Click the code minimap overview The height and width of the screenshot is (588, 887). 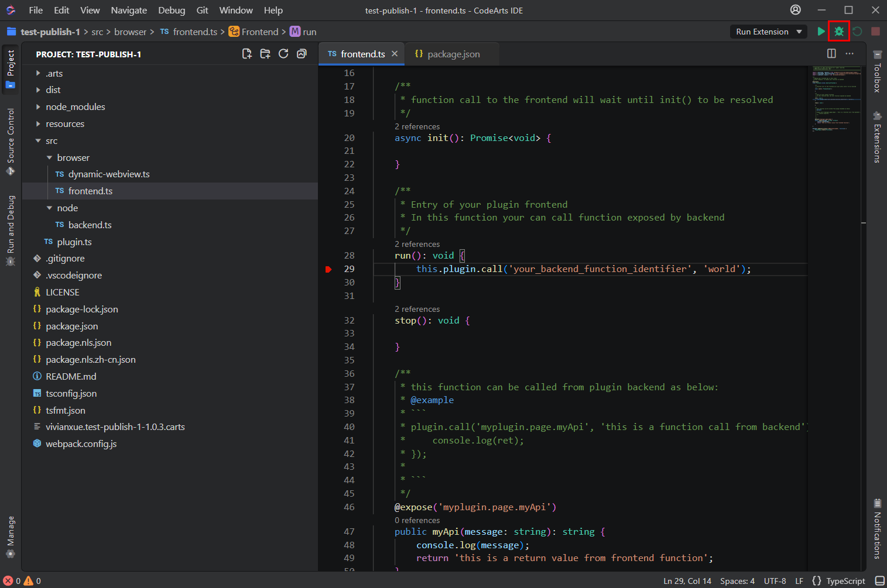pos(836,99)
